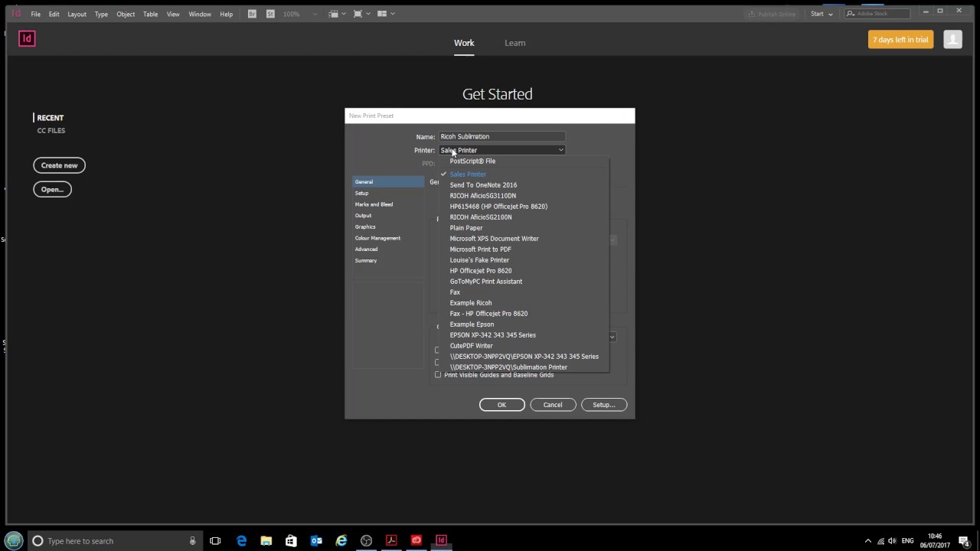Open the Object menu
Screen dimensions: 980x551
click(126, 14)
